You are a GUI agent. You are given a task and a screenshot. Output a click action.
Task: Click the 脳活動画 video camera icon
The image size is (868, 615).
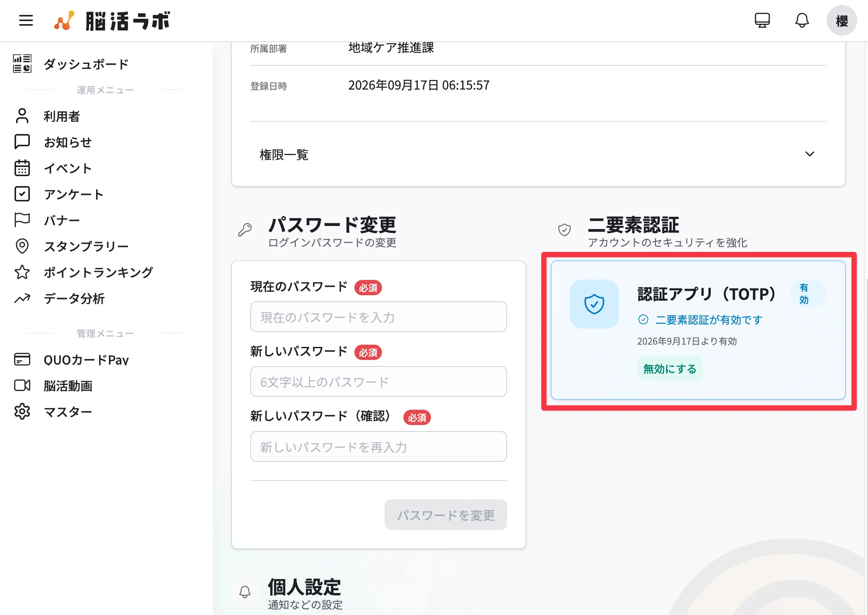(22, 385)
